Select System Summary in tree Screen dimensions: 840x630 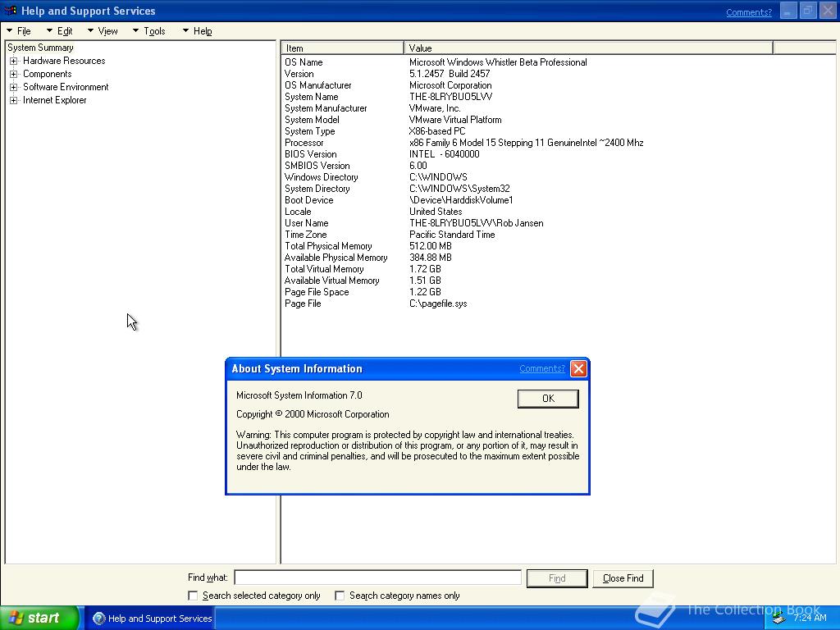tap(40, 48)
